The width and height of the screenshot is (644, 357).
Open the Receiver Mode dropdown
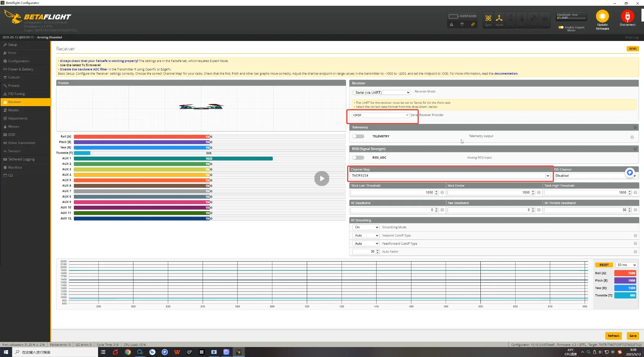[x=382, y=92]
